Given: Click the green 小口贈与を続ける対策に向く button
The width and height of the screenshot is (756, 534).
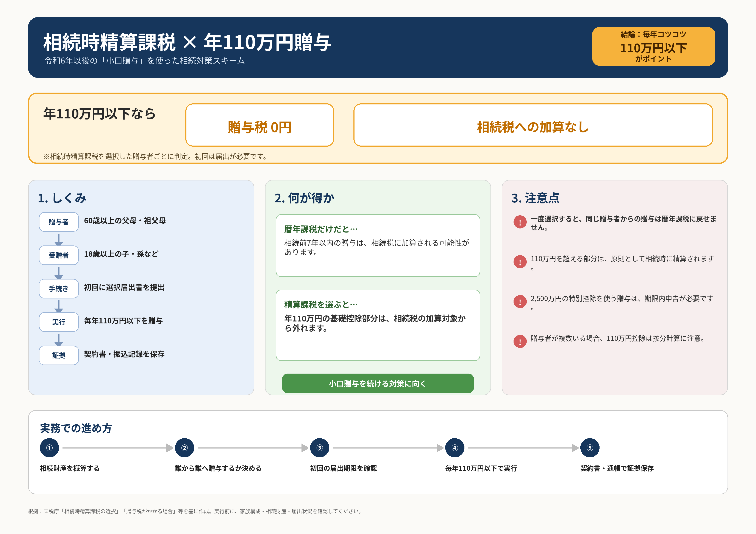Looking at the screenshot, I should (378, 383).
